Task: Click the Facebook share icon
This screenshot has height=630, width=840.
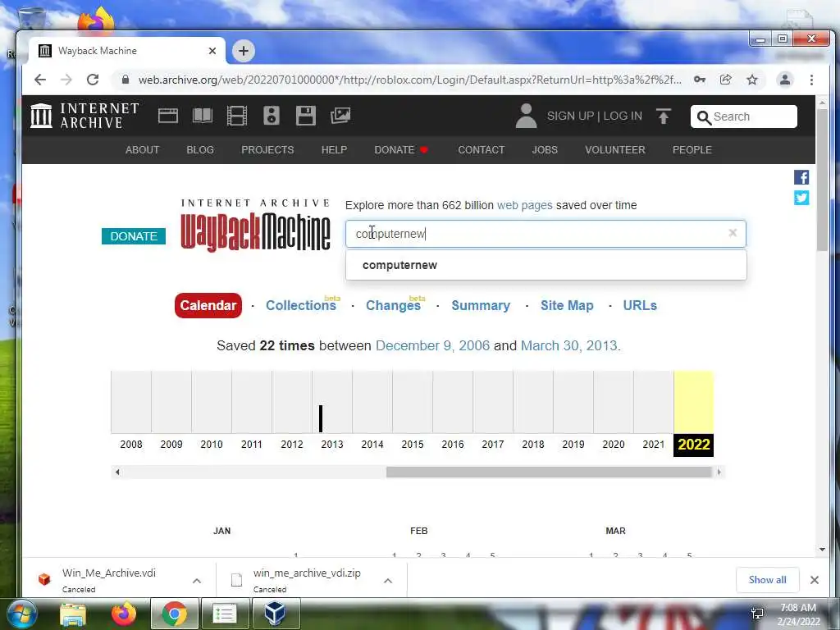Action: click(801, 177)
